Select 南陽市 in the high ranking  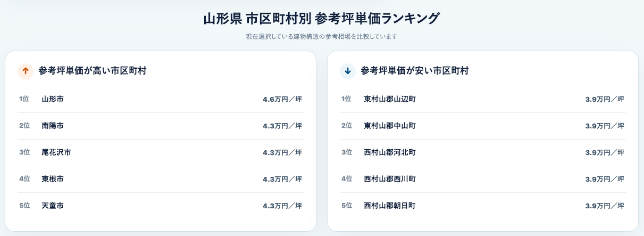[161, 126]
